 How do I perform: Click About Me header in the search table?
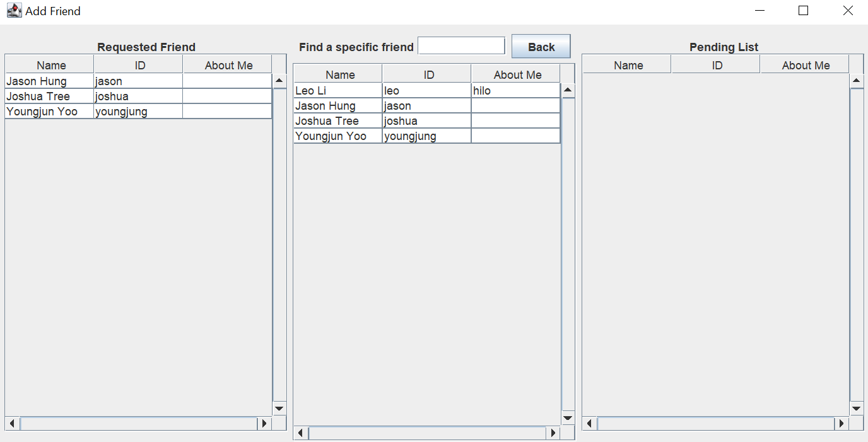click(516, 74)
